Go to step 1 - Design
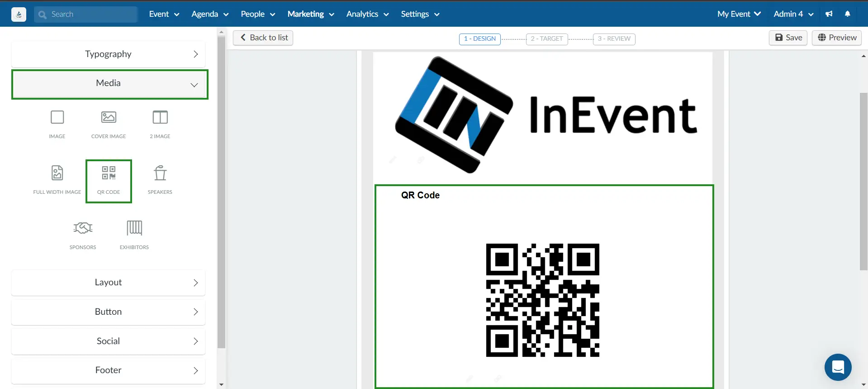868x389 pixels. [480, 39]
